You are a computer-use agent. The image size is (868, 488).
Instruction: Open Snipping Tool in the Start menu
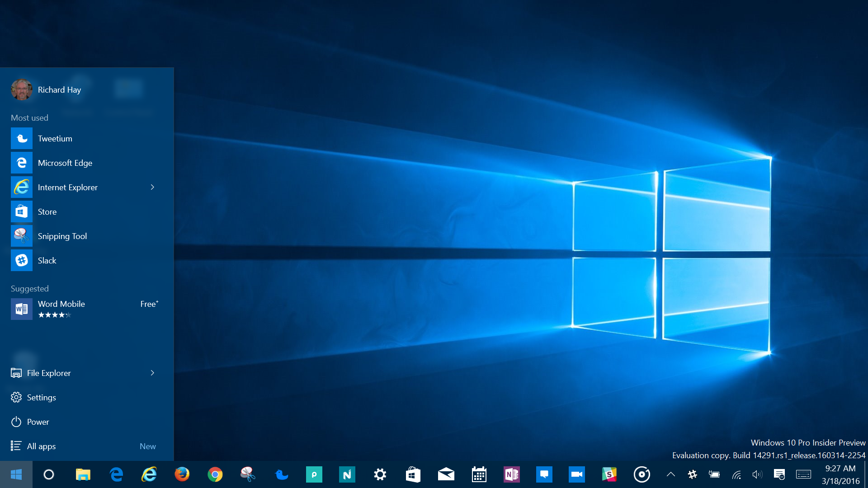click(62, 236)
